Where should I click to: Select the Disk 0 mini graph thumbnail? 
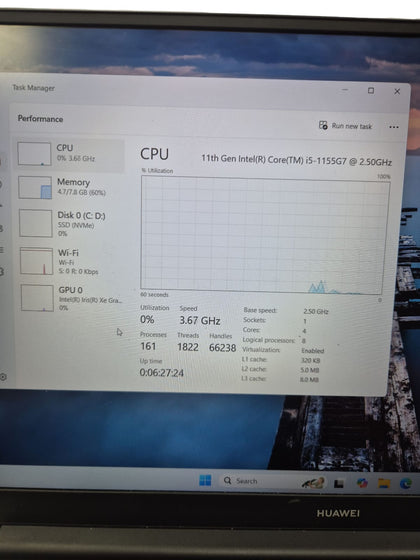coord(36,223)
